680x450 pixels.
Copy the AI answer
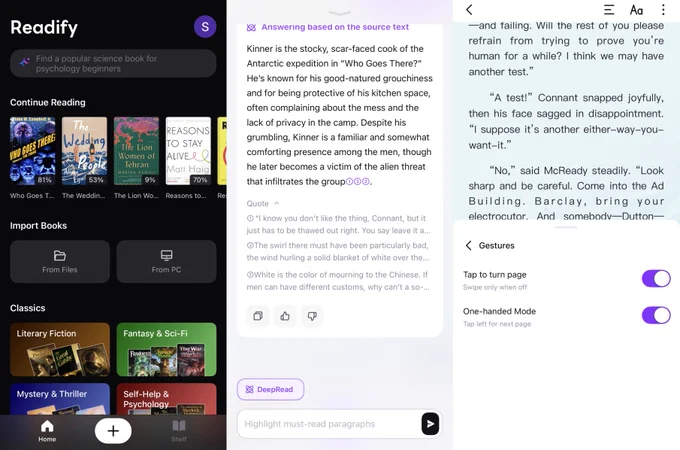(x=258, y=316)
